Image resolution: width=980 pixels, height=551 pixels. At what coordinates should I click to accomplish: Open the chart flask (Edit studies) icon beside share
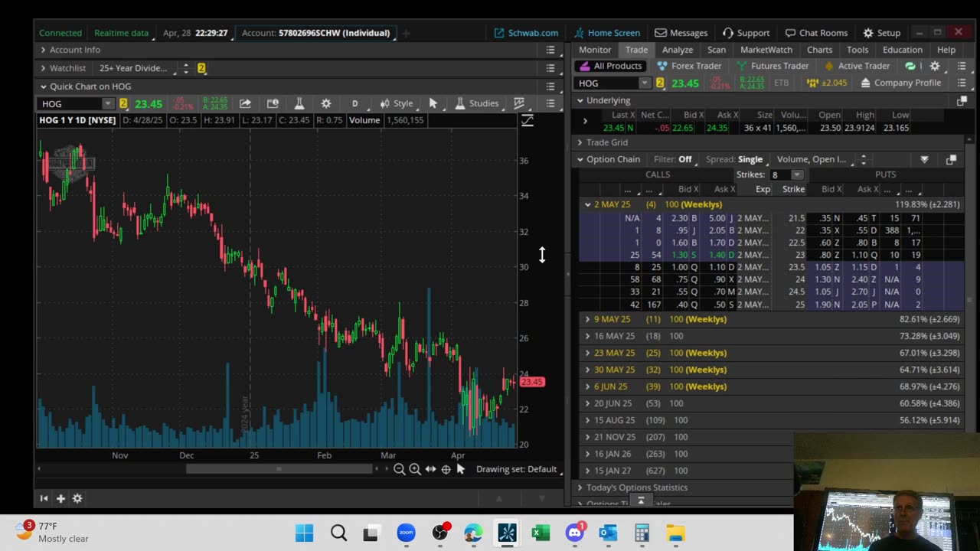coord(299,103)
